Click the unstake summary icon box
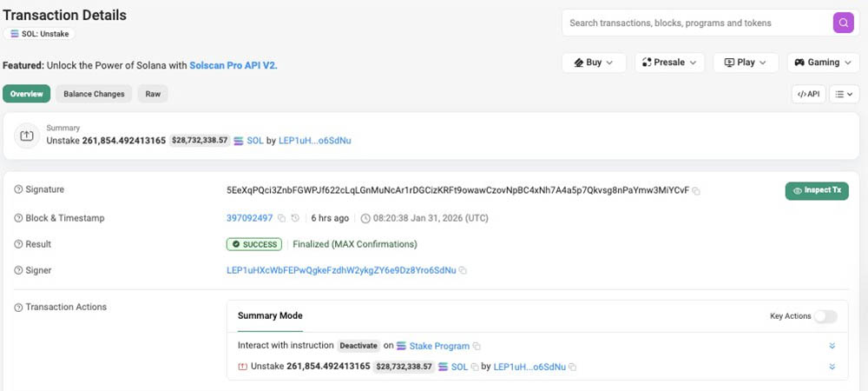The height and width of the screenshot is (391, 868). (x=27, y=136)
